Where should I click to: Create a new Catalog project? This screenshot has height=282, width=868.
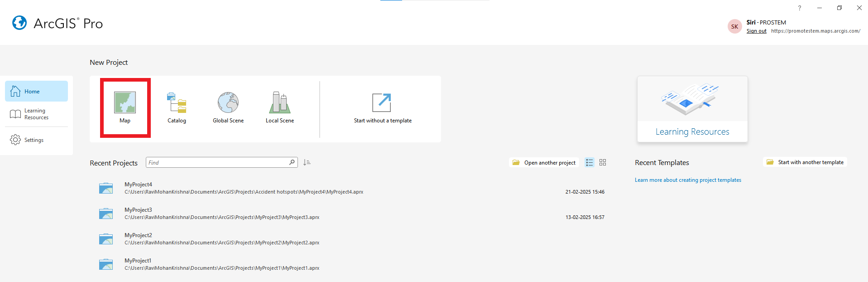(177, 108)
